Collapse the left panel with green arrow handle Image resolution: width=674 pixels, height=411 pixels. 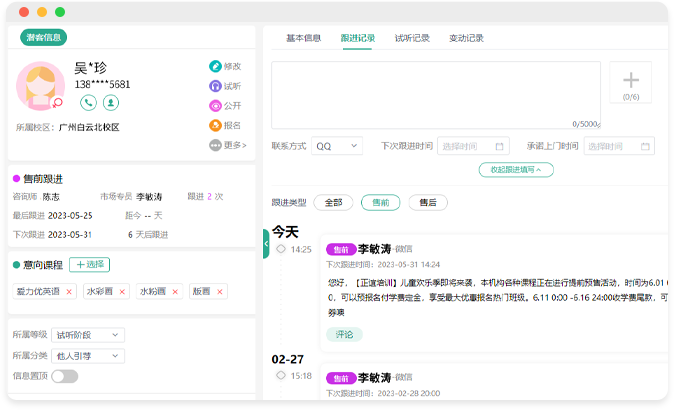click(x=266, y=244)
